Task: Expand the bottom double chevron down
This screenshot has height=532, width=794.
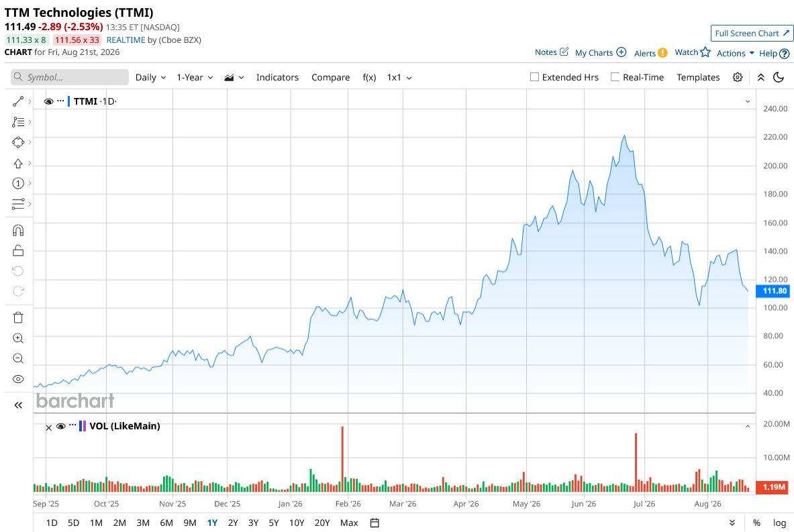Action: (732, 523)
